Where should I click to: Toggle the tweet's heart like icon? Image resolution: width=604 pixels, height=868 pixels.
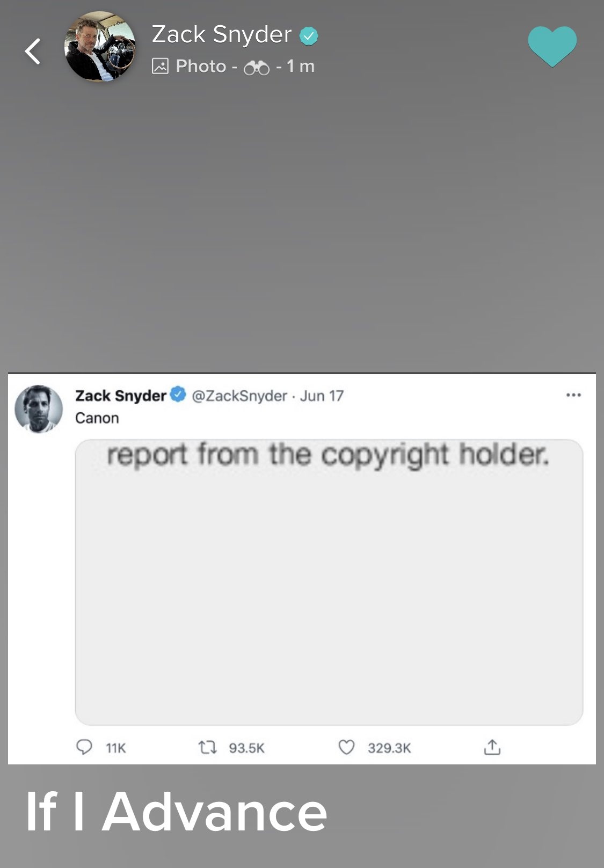[347, 747]
